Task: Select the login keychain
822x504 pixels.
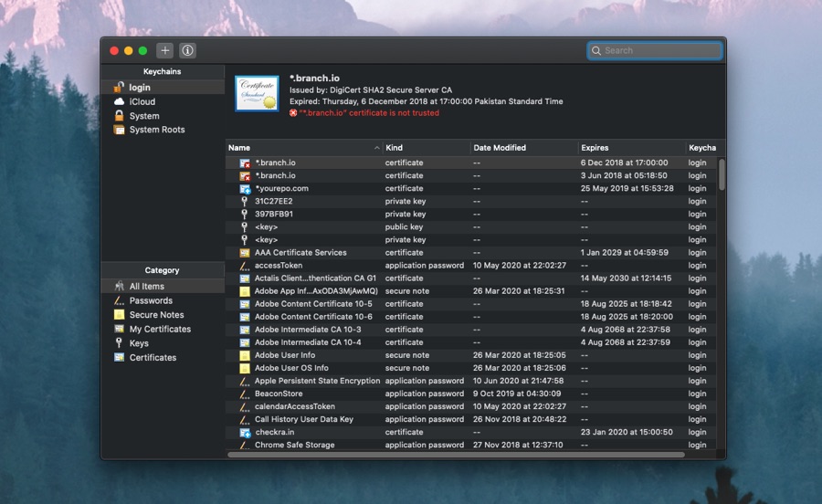Action: click(x=163, y=87)
